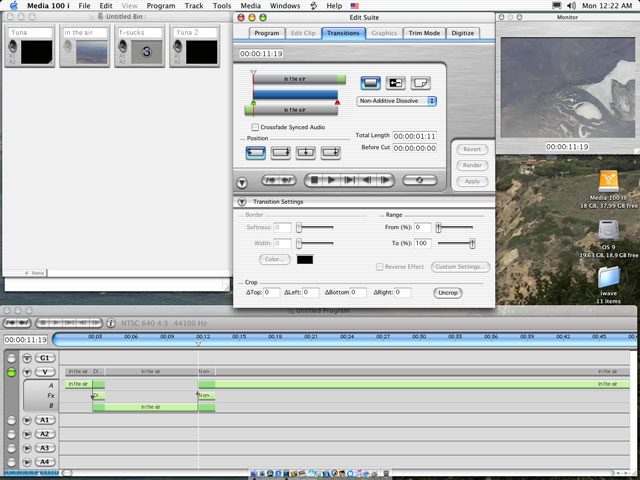640x480 pixels.
Task: Switch to the Trim Mode tab
Action: pyautogui.click(x=425, y=33)
